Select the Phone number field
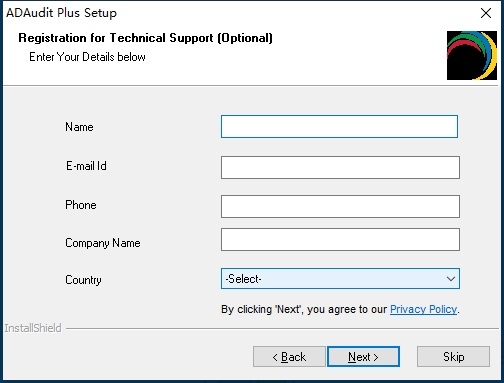504x383 pixels. (340, 206)
